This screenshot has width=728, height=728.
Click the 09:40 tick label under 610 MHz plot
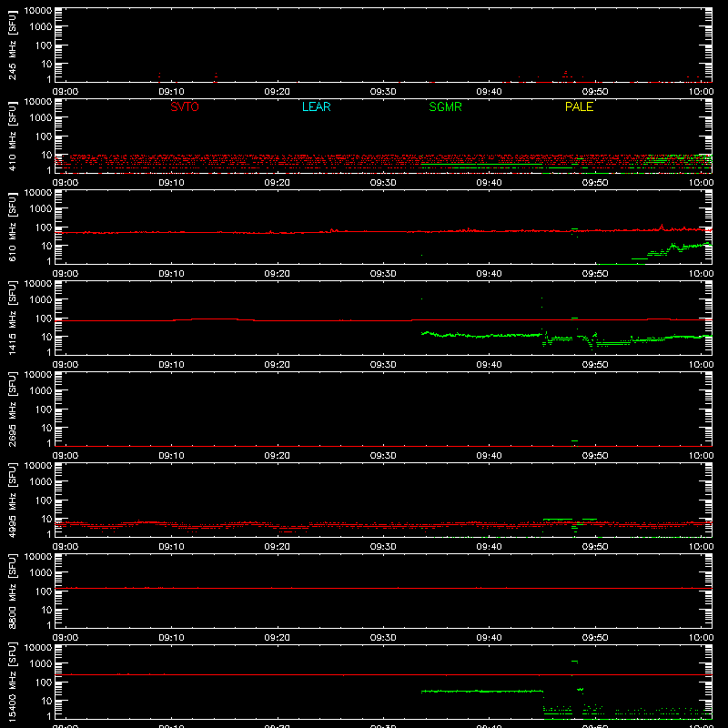coord(489,274)
